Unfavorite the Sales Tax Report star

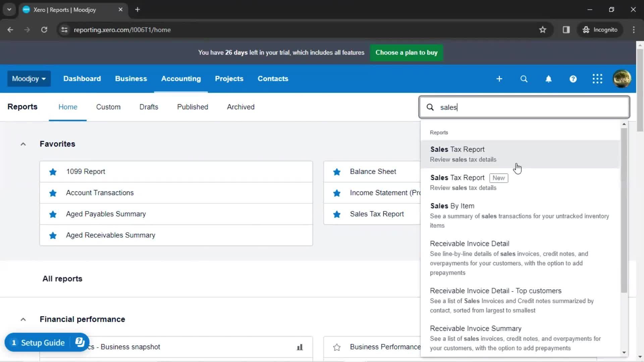337,214
